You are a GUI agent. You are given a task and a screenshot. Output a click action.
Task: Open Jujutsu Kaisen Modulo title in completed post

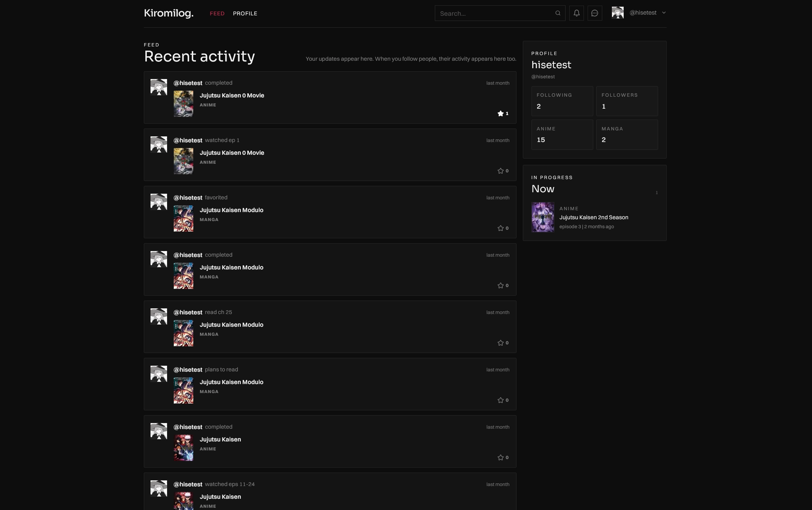[x=231, y=268]
